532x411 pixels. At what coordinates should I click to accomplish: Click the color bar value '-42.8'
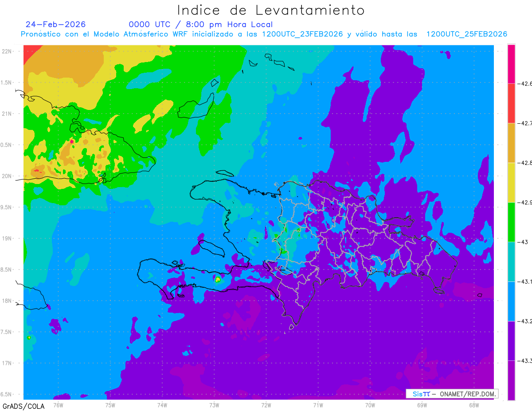tap(525, 163)
